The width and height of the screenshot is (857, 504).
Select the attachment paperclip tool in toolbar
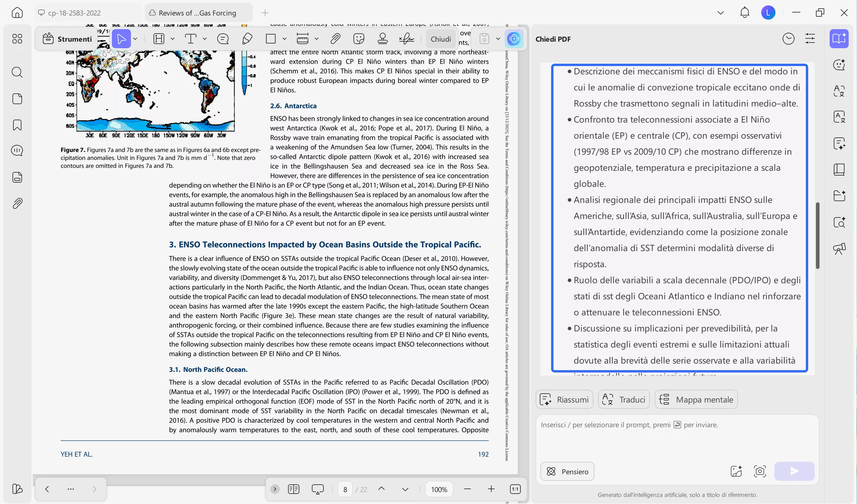click(x=335, y=39)
